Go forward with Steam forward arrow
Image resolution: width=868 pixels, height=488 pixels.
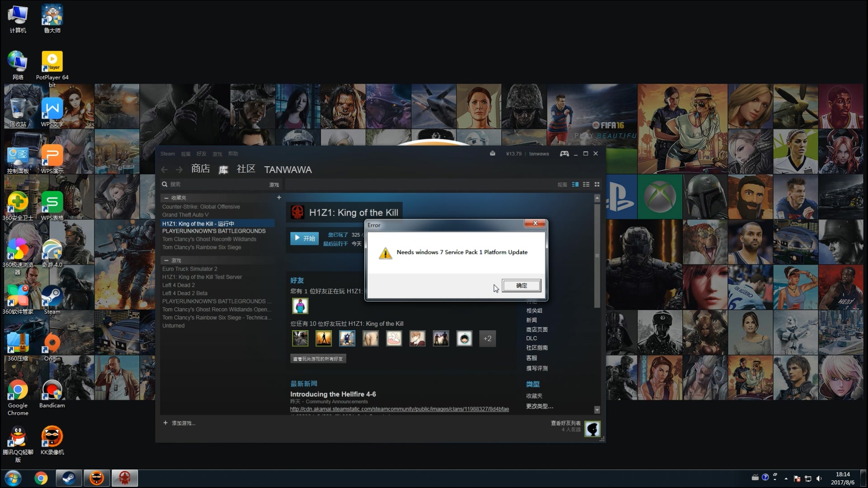point(179,169)
